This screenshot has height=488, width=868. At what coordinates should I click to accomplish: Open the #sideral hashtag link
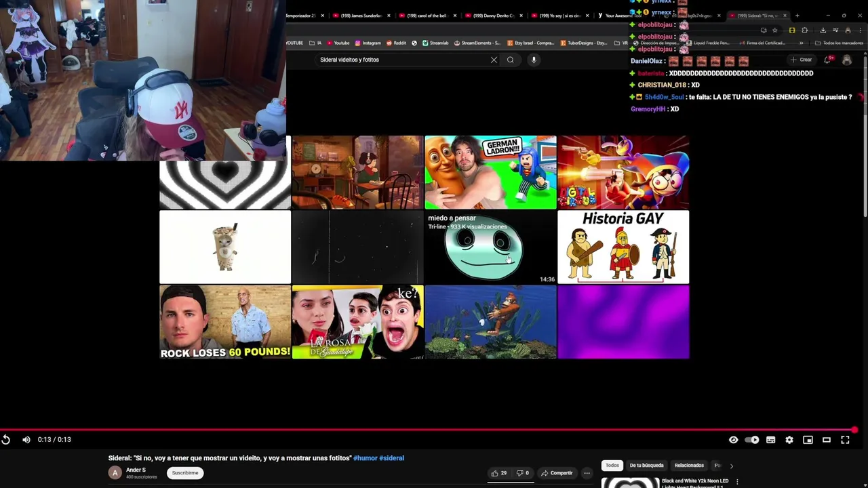(392, 458)
